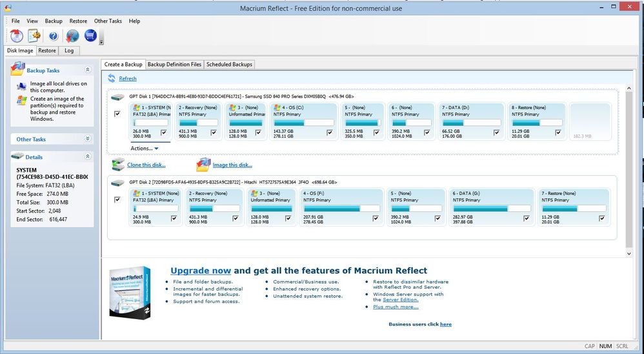Image resolution: width=644 pixels, height=354 pixels.
Task: Uncheck Disk 1 partition 8 Restore checkbox
Action: click(x=558, y=132)
